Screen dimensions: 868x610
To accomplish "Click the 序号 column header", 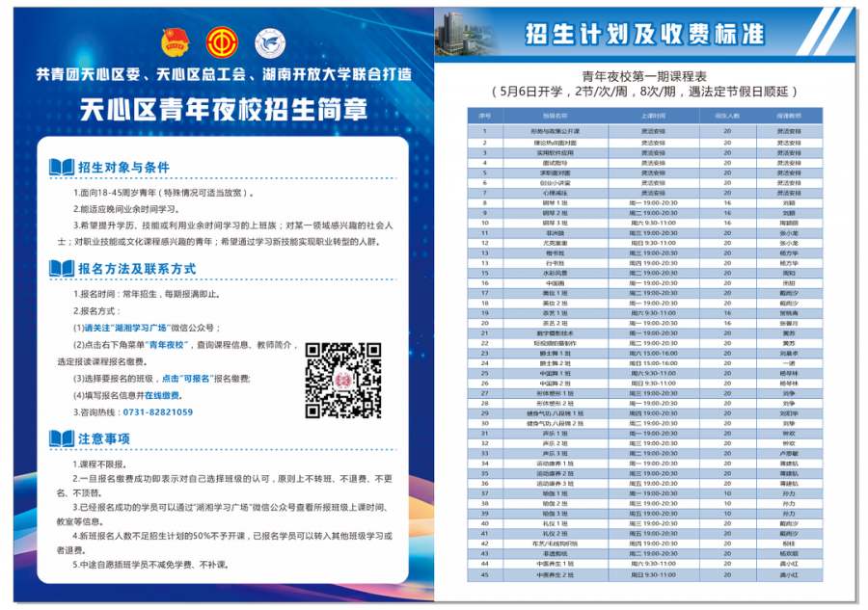I will (484, 116).
